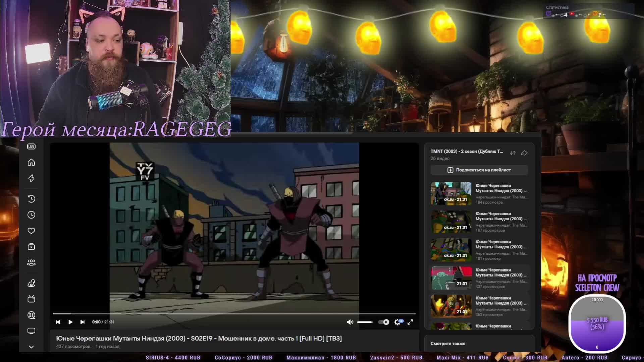Reverse playlist order with the sort arrows
644x362 pixels.
[513, 153]
